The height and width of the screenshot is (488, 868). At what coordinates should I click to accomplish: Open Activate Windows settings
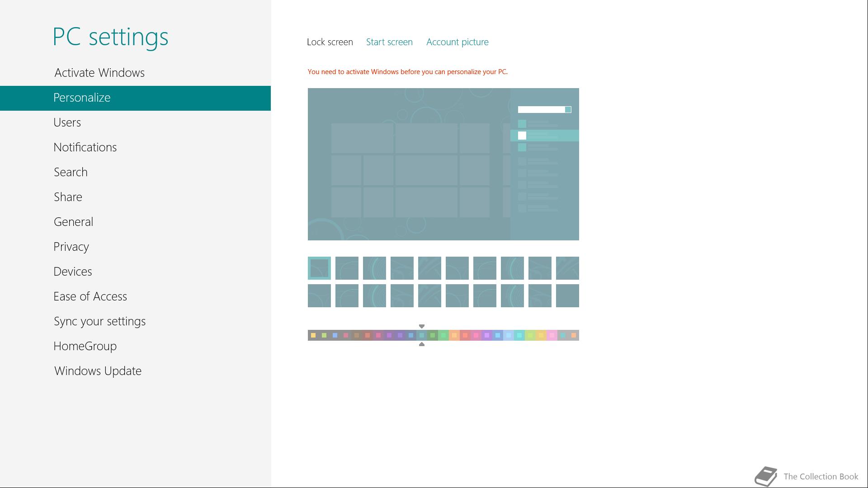[99, 73]
